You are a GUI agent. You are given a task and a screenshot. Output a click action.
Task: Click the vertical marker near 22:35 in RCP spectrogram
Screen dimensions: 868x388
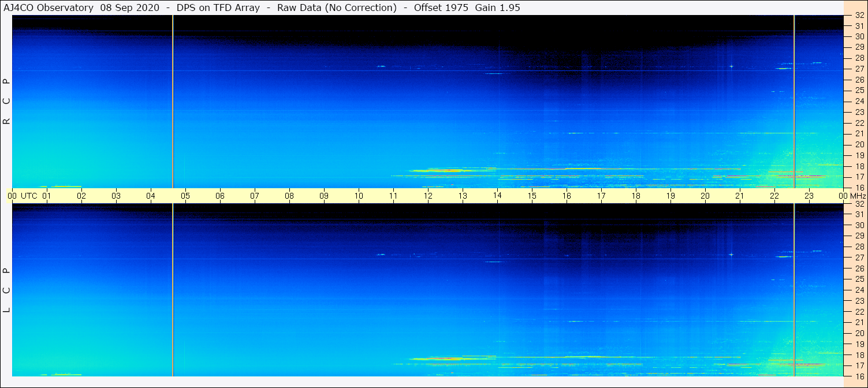pos(795,101)
